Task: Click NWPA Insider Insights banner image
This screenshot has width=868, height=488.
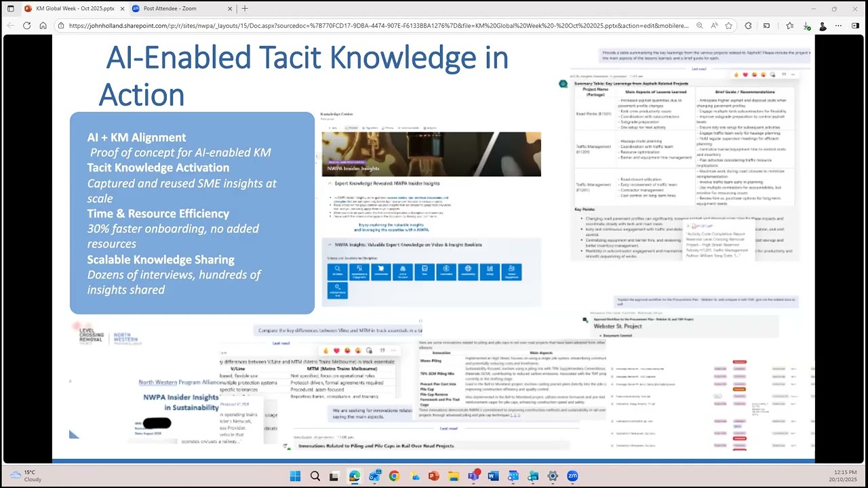Action: pyautogui.click(x=431, y=154)
